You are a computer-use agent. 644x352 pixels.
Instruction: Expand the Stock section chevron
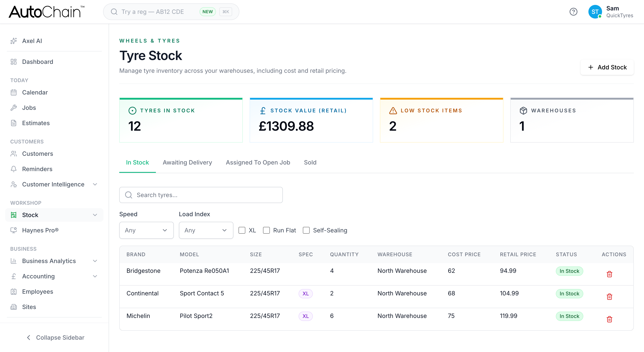point(95,215)
